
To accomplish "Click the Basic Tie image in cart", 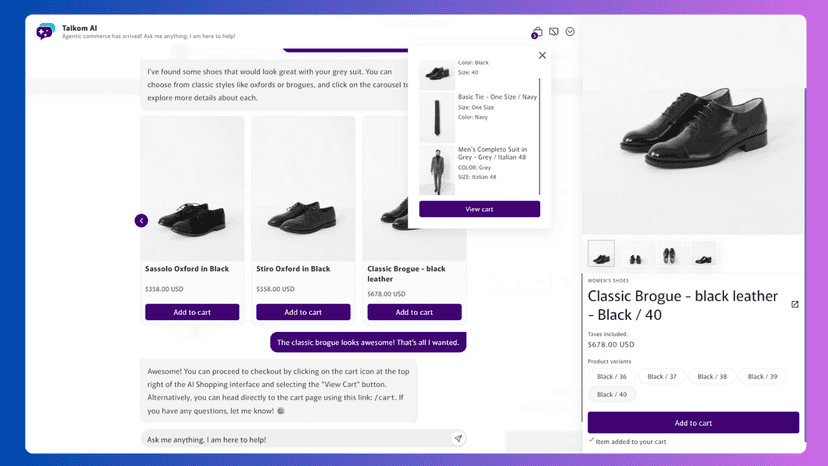I will 437,117.
